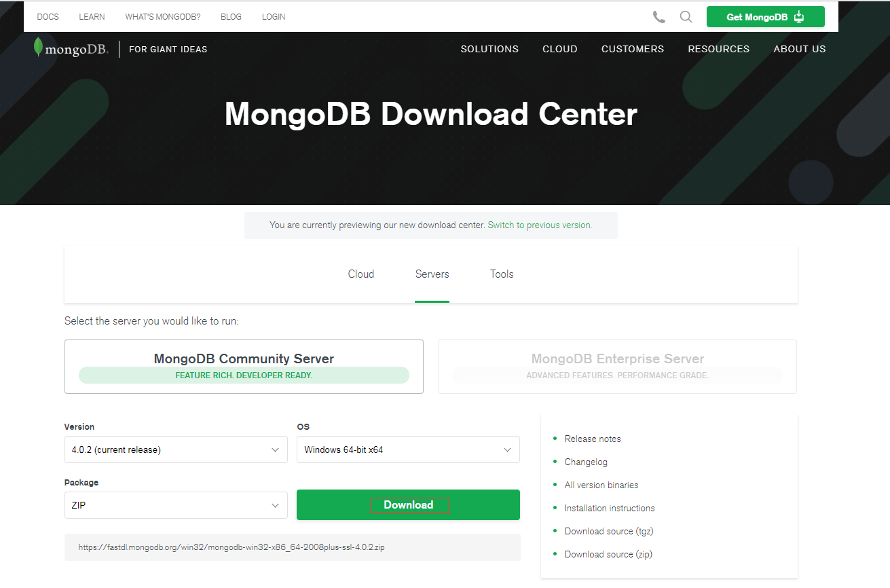Click the MongoDB Download Center heading
Viewport: 890px width, 588px height.
point(431,114)
